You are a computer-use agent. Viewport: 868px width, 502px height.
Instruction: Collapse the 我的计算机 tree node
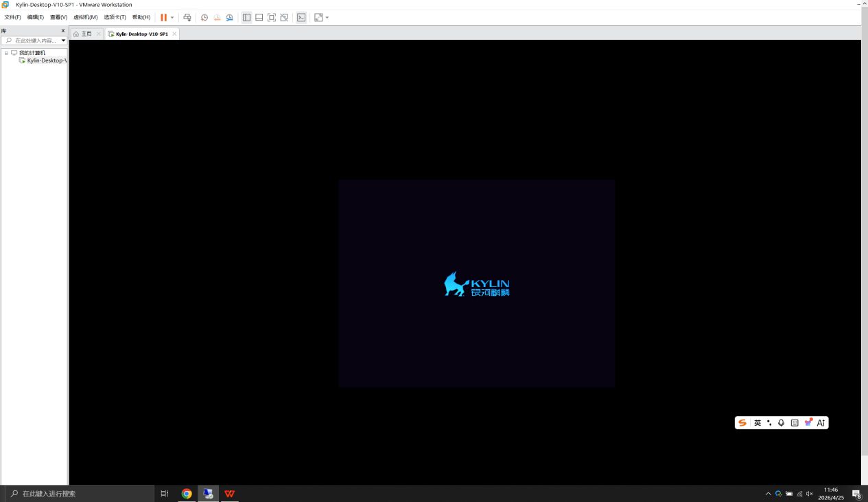click(x=6, y=53)
